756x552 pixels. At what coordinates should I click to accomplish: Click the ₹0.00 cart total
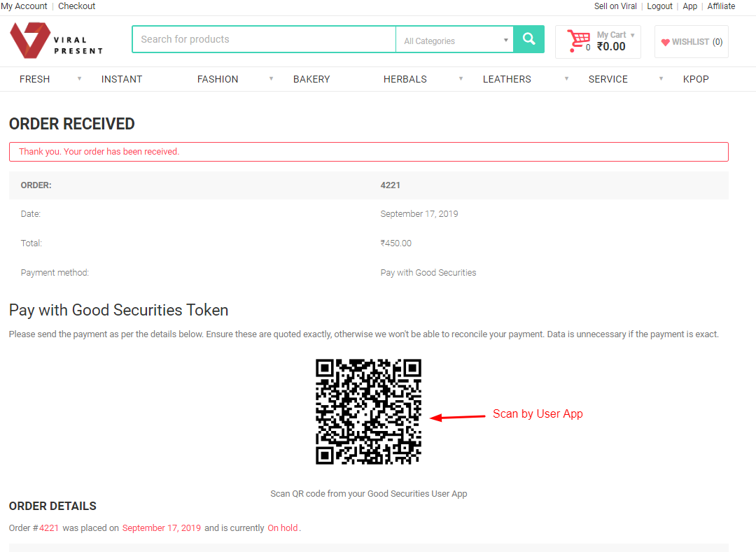[611, 47]
